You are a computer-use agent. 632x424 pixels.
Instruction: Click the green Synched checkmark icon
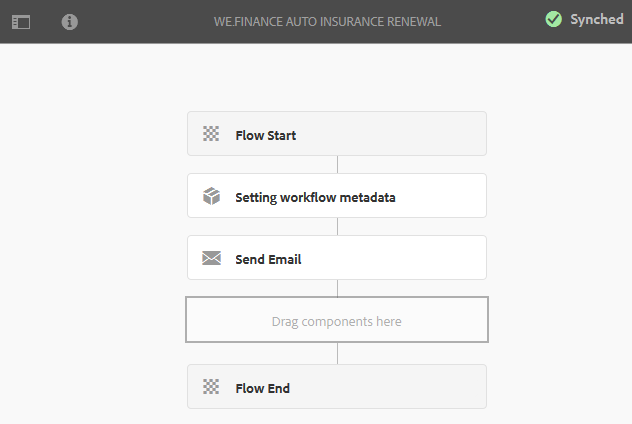[553, 20]
